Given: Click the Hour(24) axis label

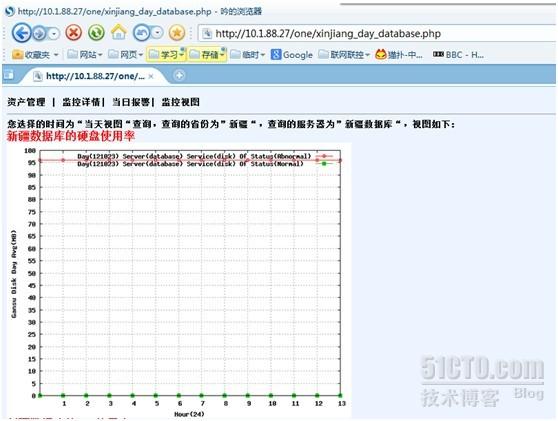Looking at the screenshot, I should pos(189,414).
